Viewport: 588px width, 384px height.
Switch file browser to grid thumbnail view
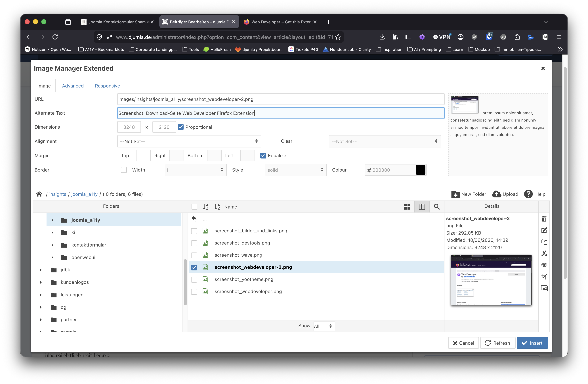[407, 207]
